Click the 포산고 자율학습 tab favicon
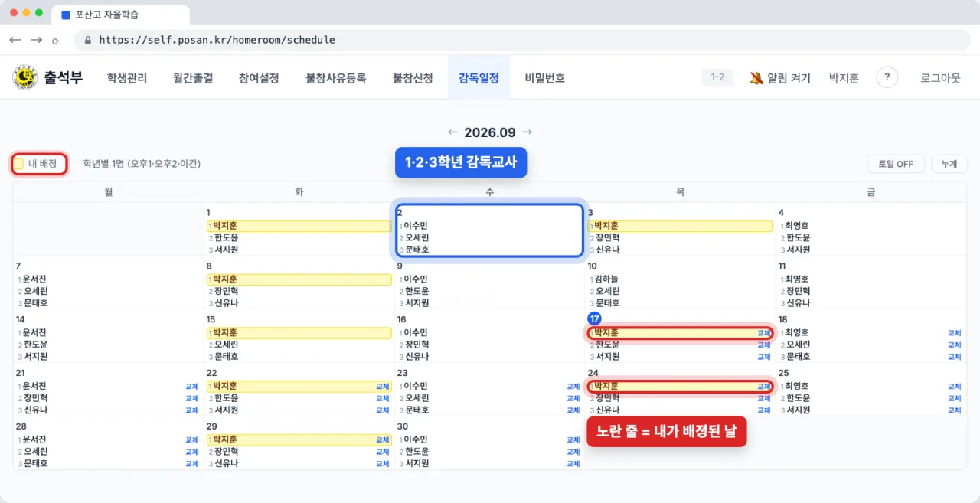 coord(65,15)
